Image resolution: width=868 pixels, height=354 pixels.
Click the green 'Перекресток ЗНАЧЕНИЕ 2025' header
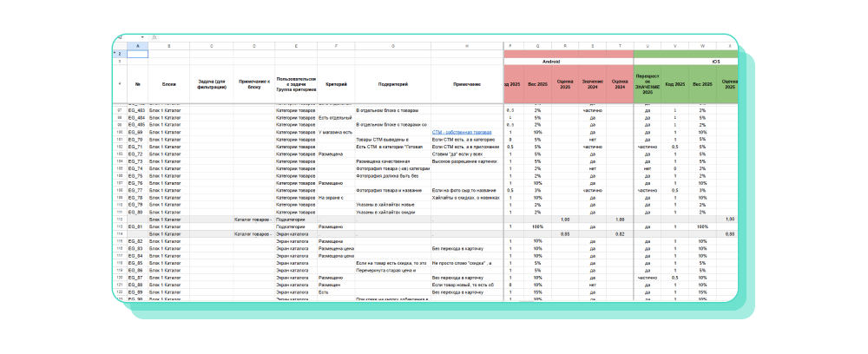[x=647, y=84]
